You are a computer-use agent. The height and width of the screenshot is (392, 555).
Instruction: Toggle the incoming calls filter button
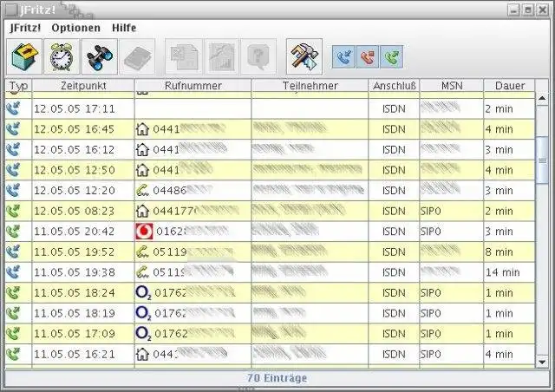(344, 56)
